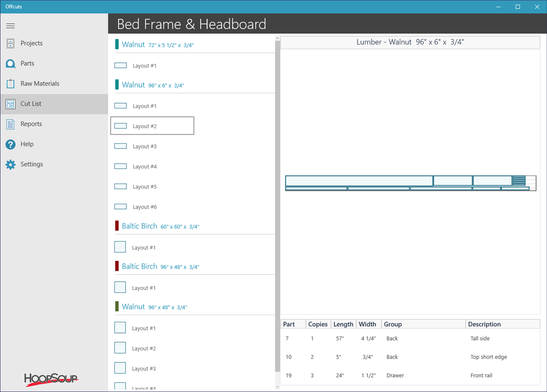This screenshot has width=547, height=392.
Task: Click the Settings gear icon
Action: coord(11,165)
